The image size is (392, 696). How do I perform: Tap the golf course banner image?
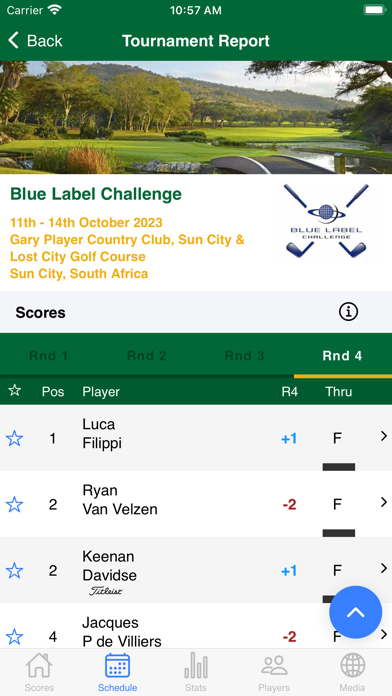click(x=196, y=117)
